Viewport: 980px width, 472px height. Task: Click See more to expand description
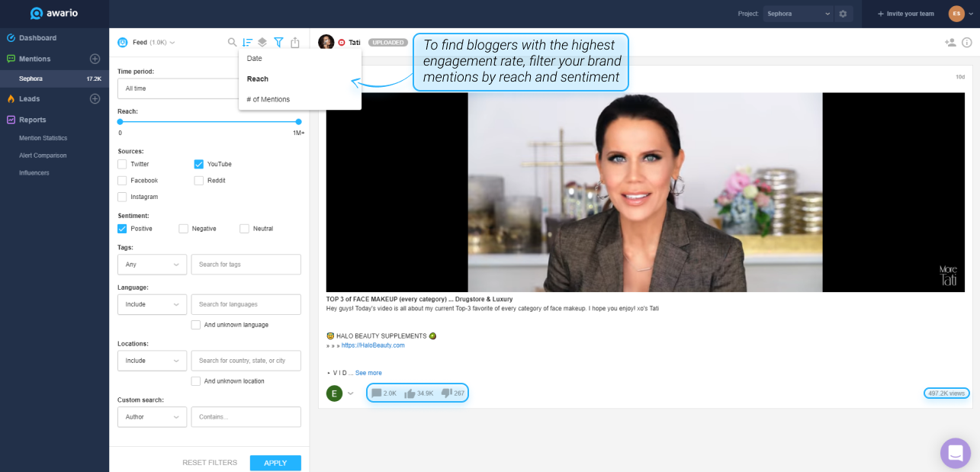click(368, 373)
